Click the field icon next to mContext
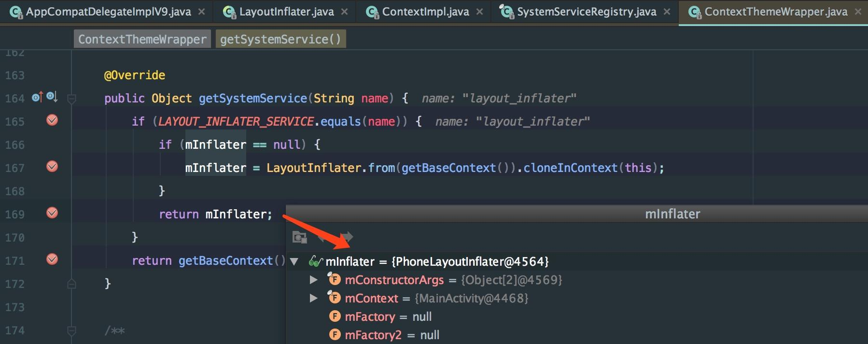The height and width of the screenshot is (344, 868). tap(334, 297)
